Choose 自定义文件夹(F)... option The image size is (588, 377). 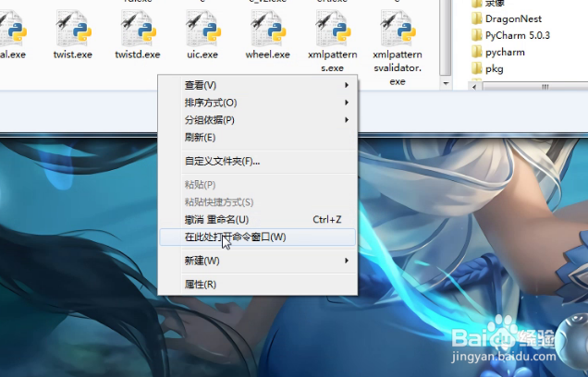pos(258,161)
